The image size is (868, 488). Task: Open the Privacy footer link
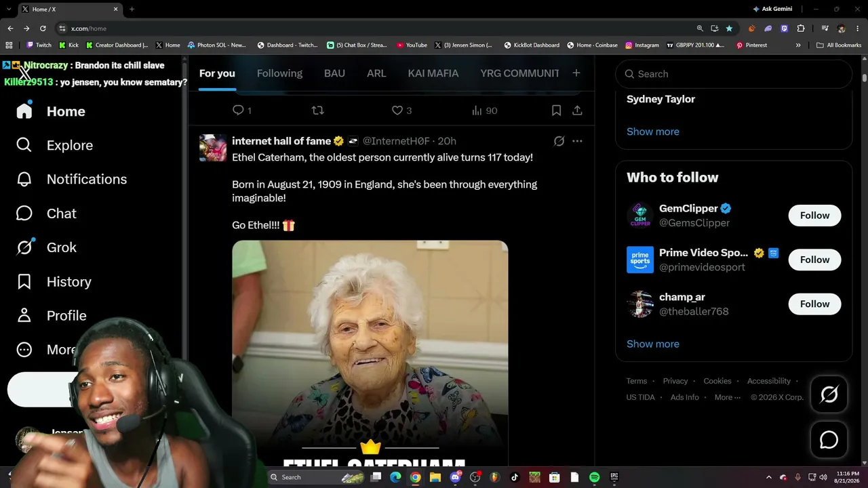tap(675, 381)
